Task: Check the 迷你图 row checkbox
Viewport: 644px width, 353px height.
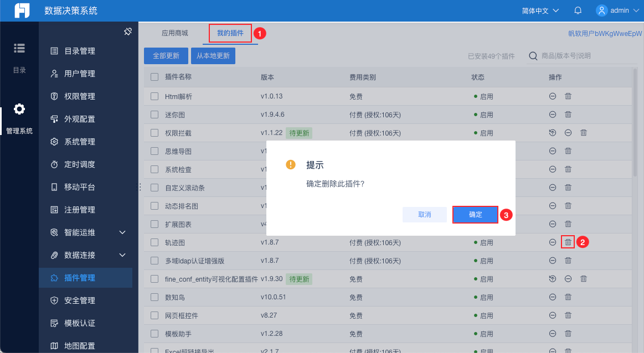Action: pyautogui.click(x=154, y=115)
